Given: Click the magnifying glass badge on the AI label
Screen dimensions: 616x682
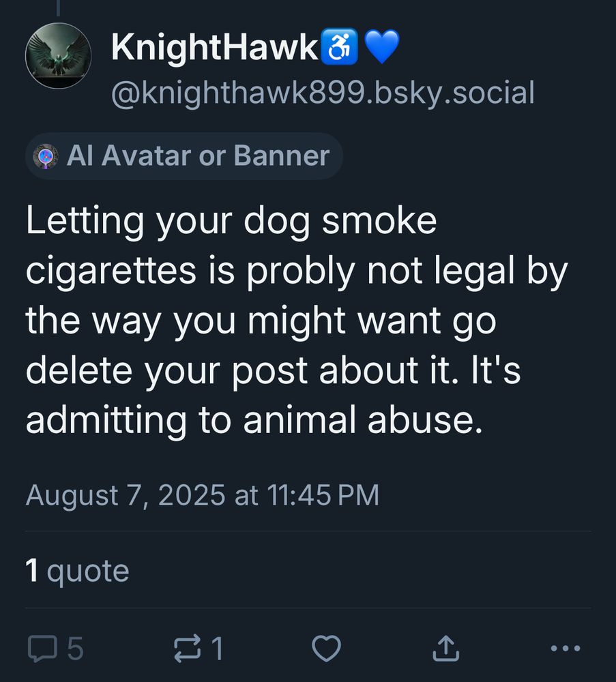Looking at the screenshot, I should coord(45,156).
